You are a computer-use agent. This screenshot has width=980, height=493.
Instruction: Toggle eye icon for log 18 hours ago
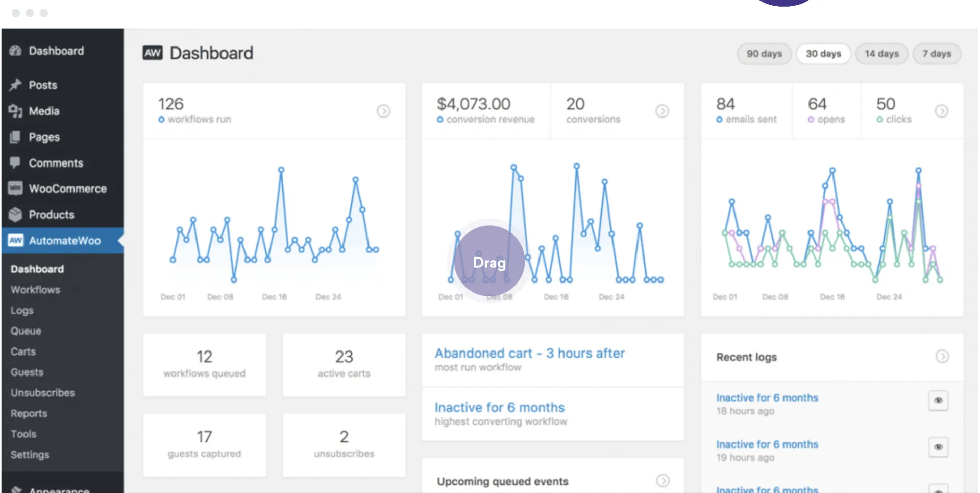(x=938, y=401)
